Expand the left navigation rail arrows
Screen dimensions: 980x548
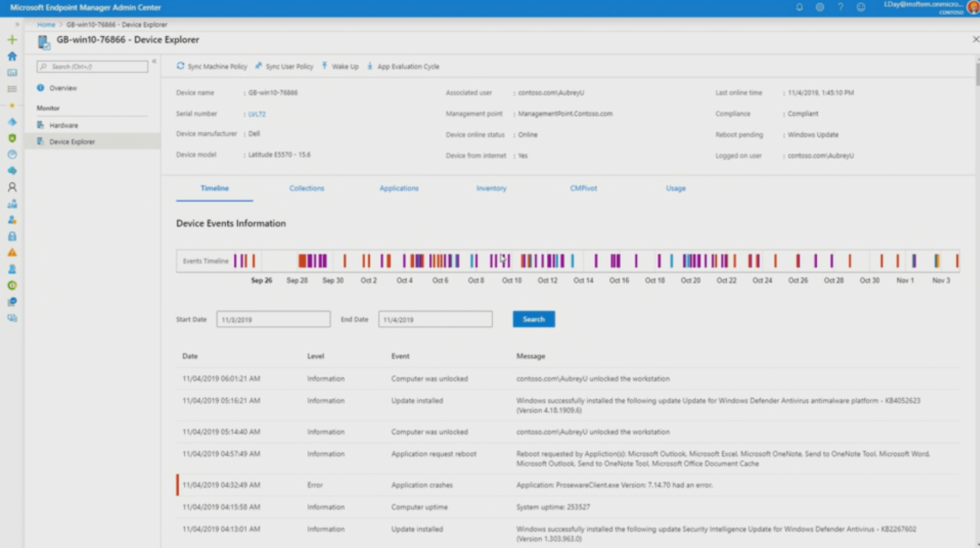click(x=18, y=24)
